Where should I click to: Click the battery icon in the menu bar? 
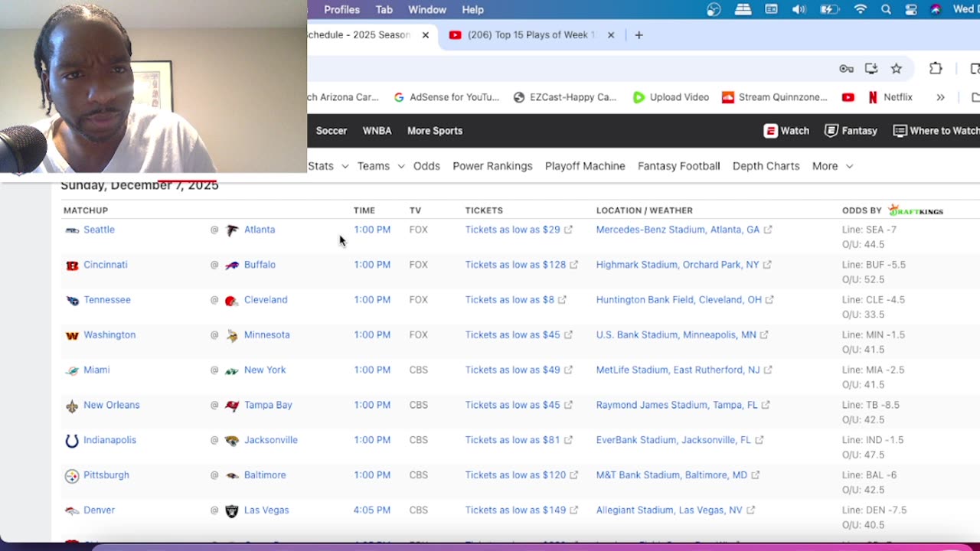pos(830,10)
